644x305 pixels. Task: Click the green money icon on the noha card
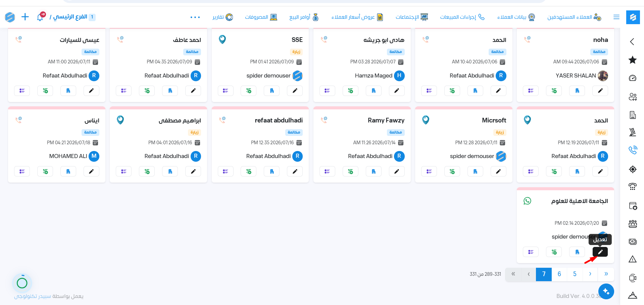coord(554,91)
